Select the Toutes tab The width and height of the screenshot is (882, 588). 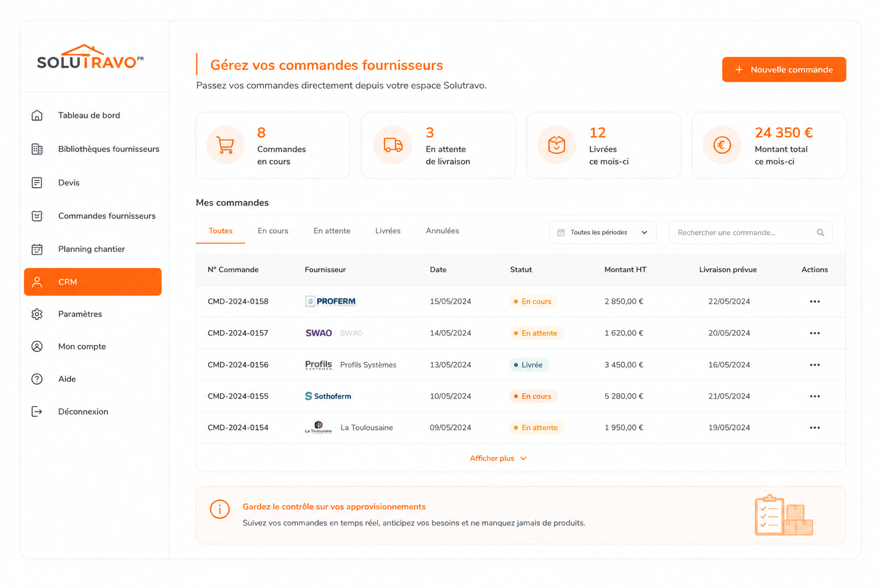point(220,231)
